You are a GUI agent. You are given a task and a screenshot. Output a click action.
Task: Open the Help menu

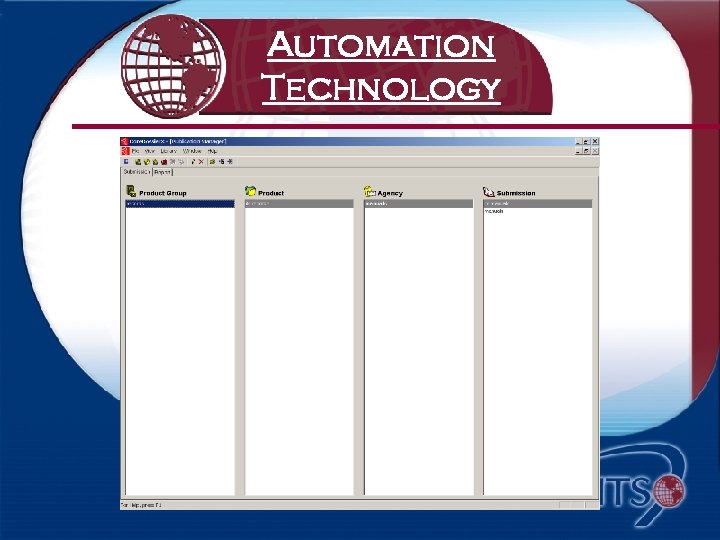(x=212, y=151)
